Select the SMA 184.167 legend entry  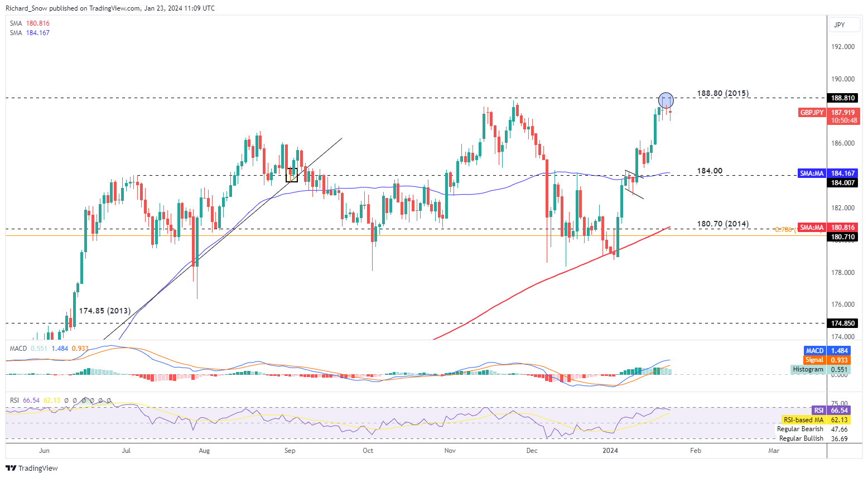[30, 33]
